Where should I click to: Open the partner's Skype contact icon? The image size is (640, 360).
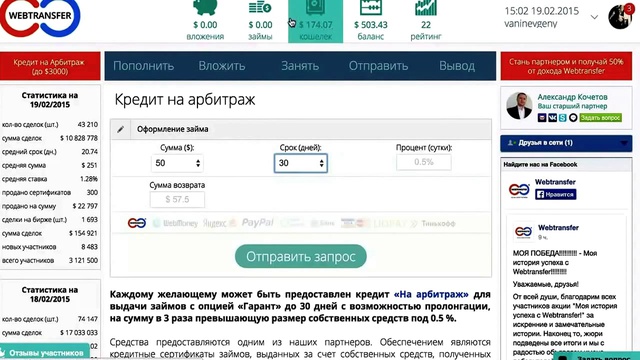click(563, 118)
